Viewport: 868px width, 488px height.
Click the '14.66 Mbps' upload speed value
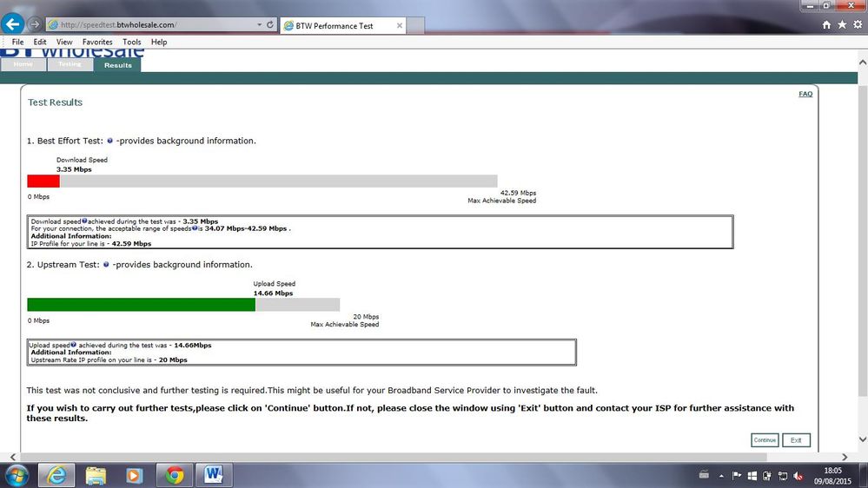[x=273, y=293]
